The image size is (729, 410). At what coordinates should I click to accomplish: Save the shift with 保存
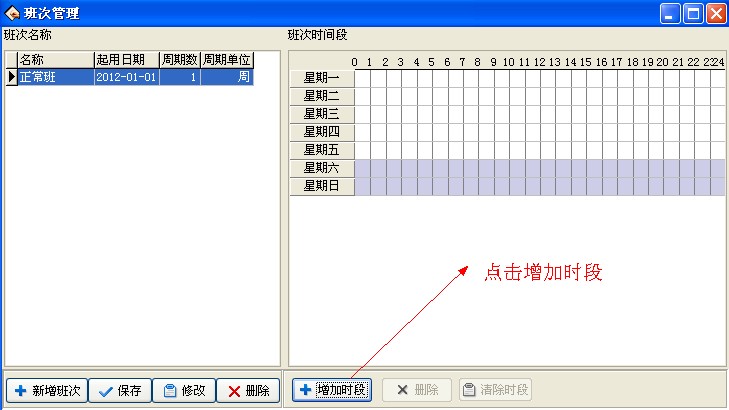pyautogui.click(x=120, y=390)
